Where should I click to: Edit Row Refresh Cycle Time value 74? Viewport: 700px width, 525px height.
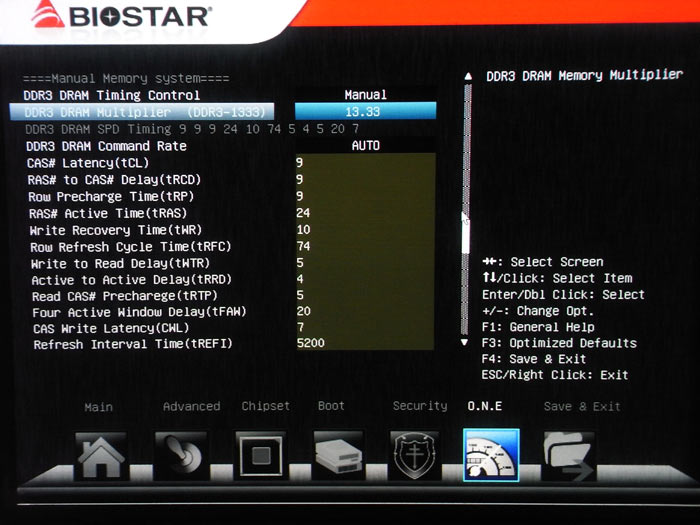tap(303, 246)
